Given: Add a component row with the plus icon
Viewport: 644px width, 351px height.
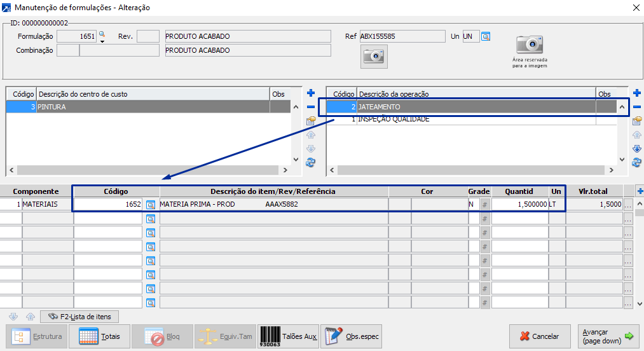Looking at the screenshot, I should coord(640,191).
